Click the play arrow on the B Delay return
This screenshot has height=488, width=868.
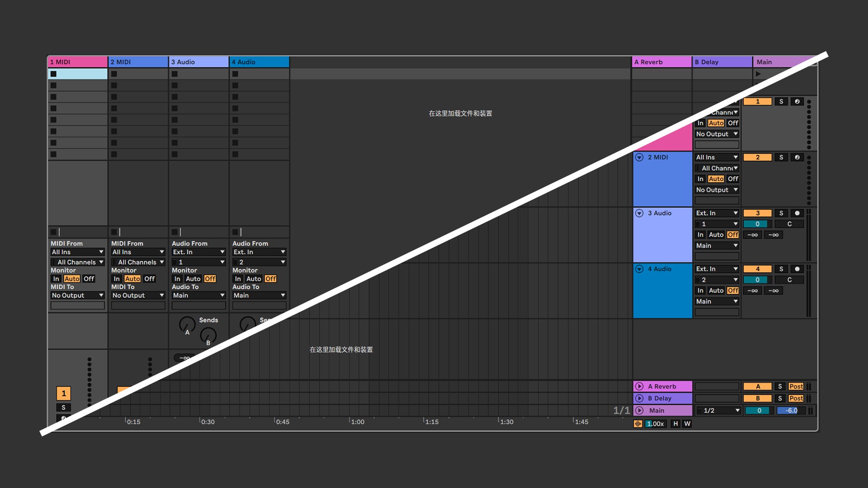(x=640, y=398)
